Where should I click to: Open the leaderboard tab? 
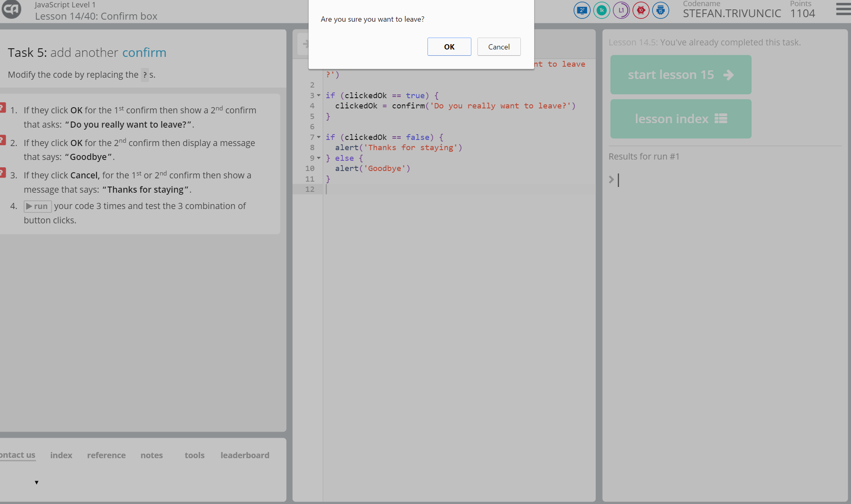(245, 455)
